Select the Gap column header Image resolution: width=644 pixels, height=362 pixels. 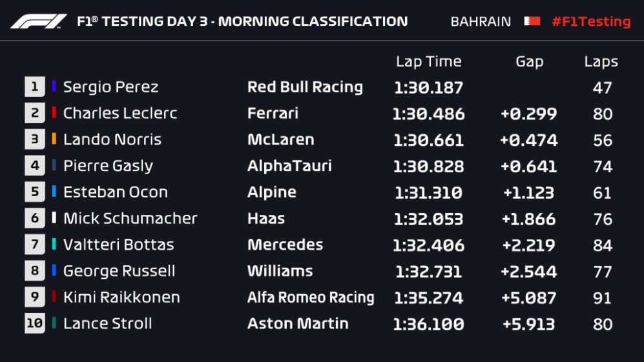coord(530,61)
